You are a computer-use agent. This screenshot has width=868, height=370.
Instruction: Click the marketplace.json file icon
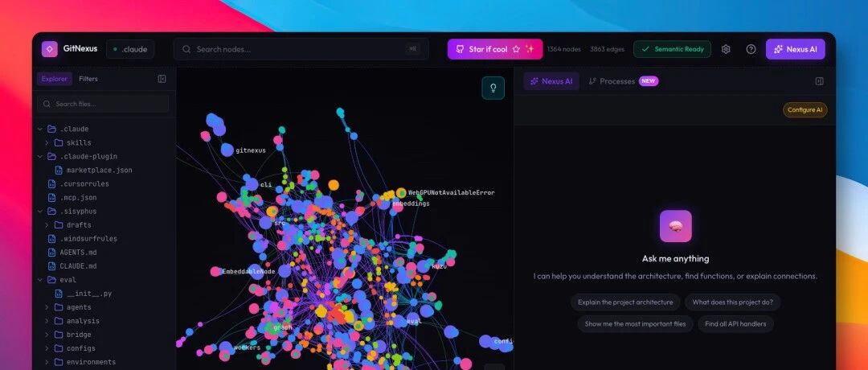(59, 170)
